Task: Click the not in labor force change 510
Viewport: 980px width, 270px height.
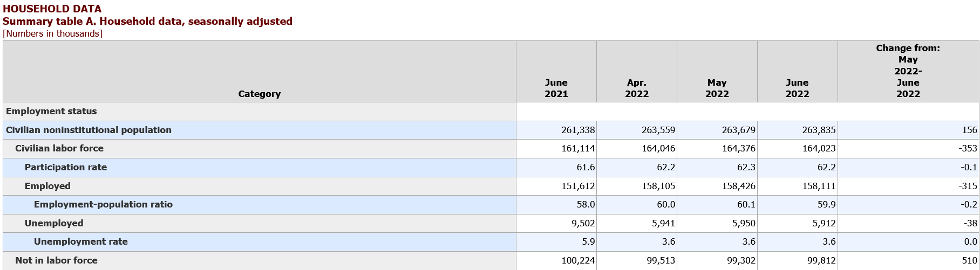Action: click(969, 260)
